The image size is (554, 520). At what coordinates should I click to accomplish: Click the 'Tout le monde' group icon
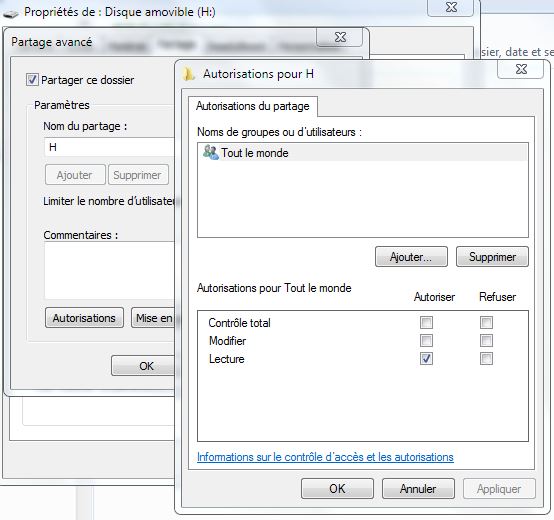pos(211,152)
